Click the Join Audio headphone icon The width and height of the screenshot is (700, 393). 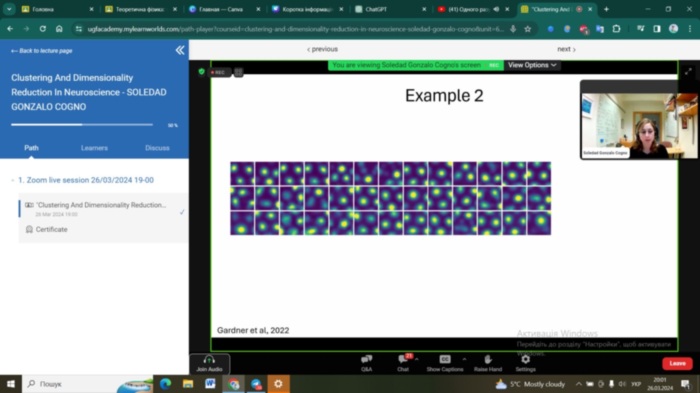pos(209,364)
